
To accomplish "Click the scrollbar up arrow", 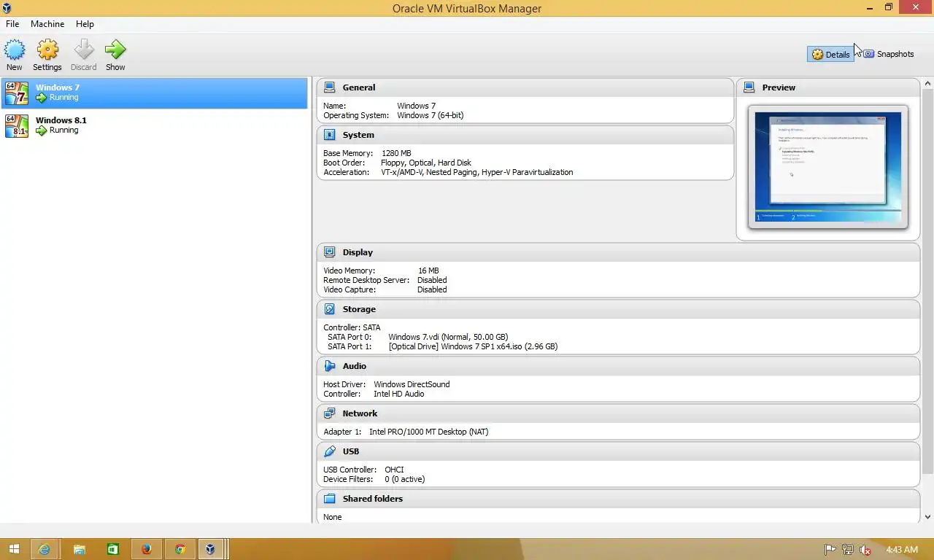I will (x=927, y=82).
